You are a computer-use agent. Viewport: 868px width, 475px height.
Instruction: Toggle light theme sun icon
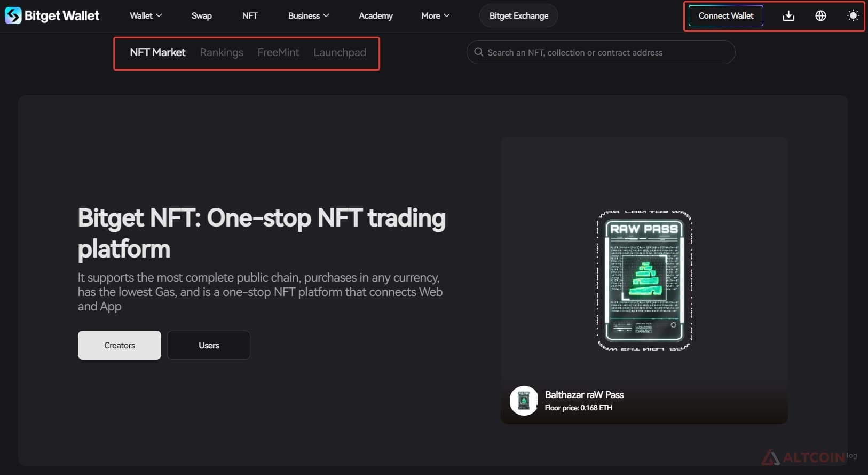pyautogui.click(x=853, y=16)
